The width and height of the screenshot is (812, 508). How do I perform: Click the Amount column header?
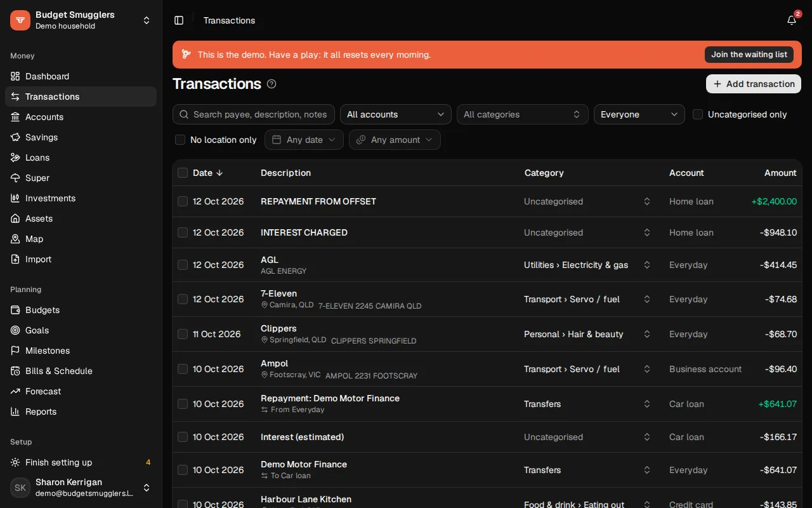point(780,173)
